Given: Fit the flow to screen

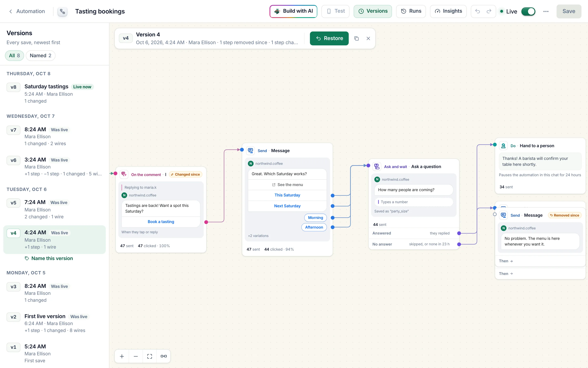Looking at the screenshot, I should 150,356.
